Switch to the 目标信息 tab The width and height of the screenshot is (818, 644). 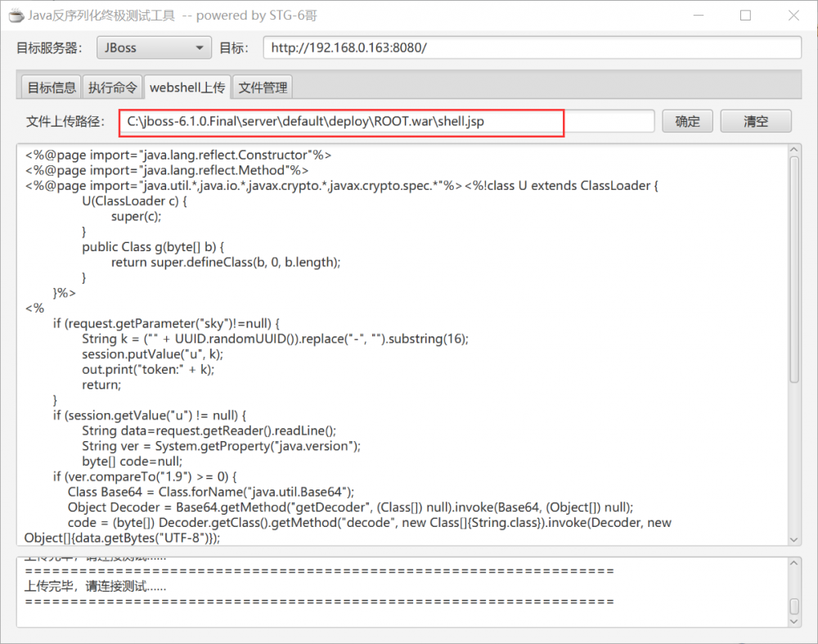click(x=51, y=88)
